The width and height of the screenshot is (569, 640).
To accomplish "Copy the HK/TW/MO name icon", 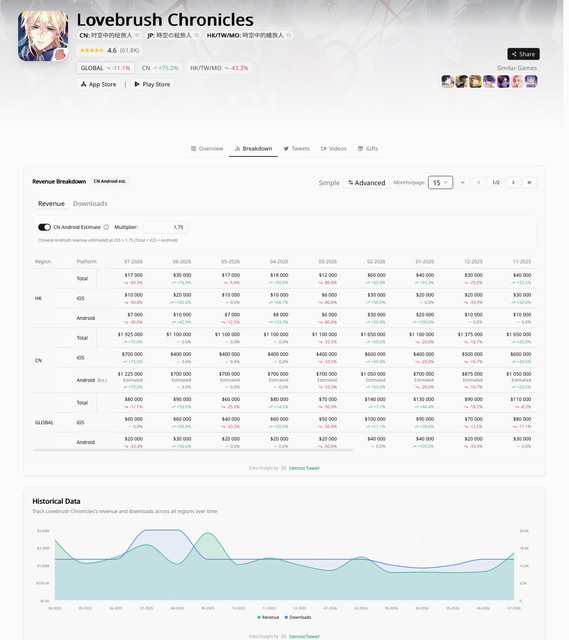I will [289, 36].
